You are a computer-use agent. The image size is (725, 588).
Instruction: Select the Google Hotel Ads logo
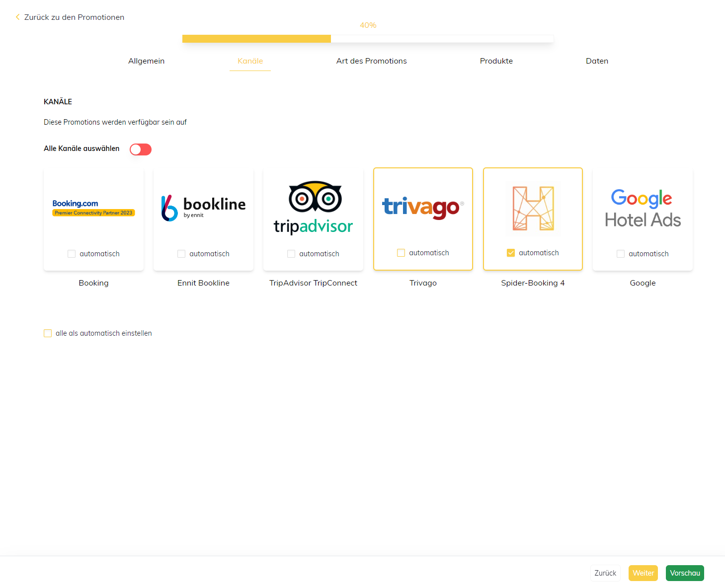click(643, 208)
